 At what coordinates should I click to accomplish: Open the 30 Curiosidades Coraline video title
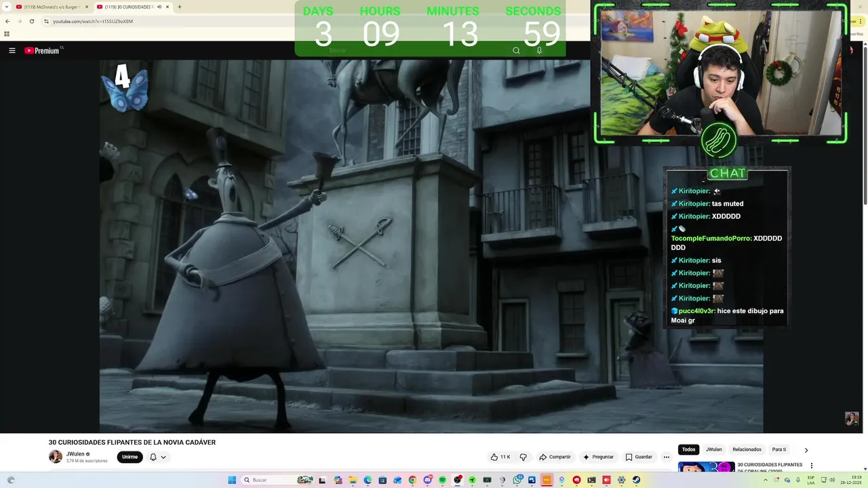(770, 468)
